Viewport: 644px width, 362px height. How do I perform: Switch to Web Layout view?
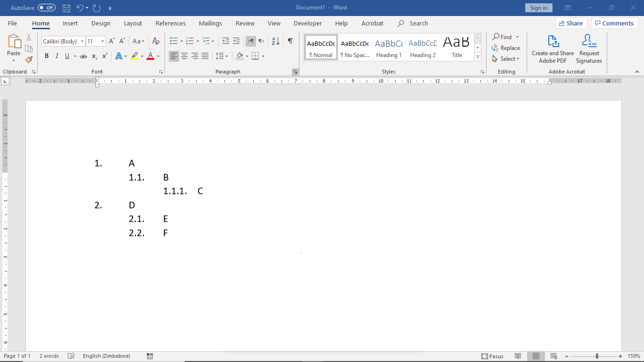554,356
